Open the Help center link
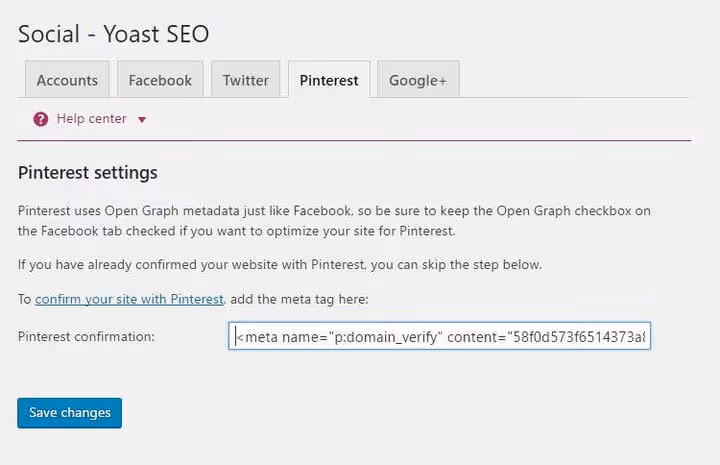This screenshot has height=465, width=720. click(91, 118)
